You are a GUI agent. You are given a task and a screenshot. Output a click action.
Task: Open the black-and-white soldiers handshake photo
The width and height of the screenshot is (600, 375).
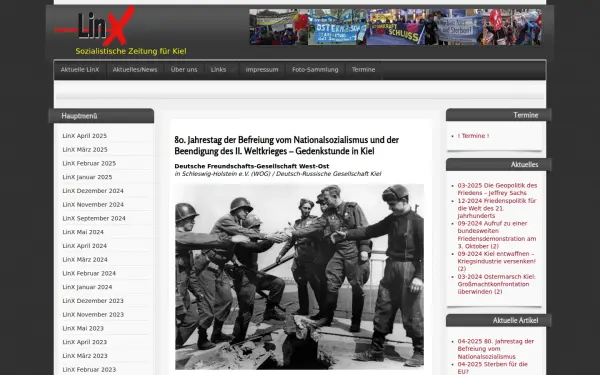(299, 277)
